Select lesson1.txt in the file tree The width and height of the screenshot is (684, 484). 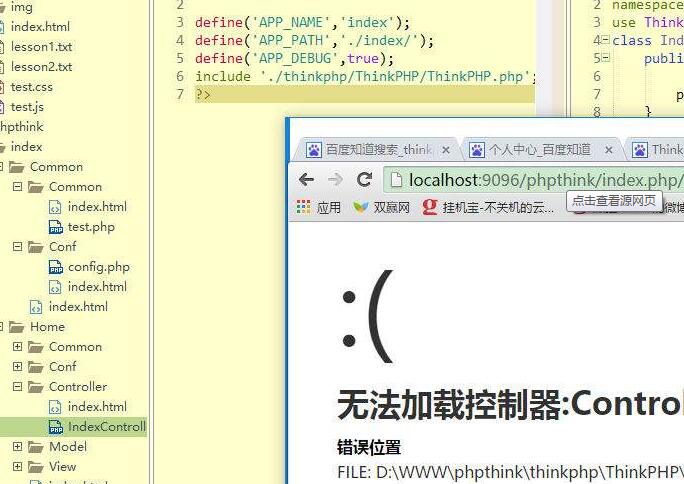click(x=41, y=47)
